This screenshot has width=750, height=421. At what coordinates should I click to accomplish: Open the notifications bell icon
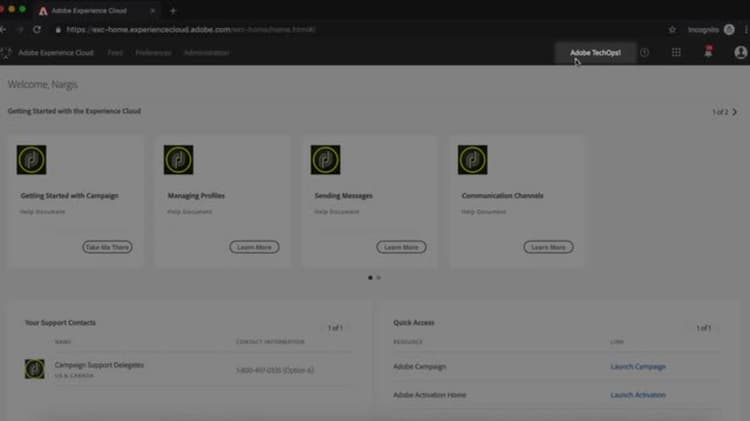tap(708, 52)
